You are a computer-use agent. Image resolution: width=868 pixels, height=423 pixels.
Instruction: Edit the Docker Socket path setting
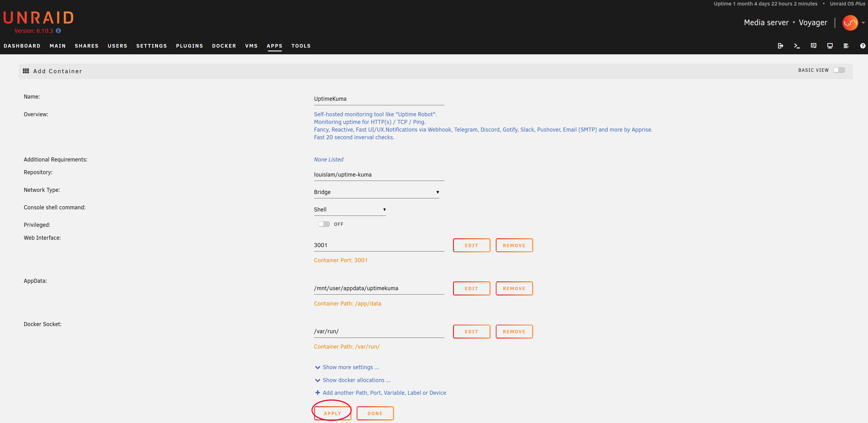click(x=471, y=332)
